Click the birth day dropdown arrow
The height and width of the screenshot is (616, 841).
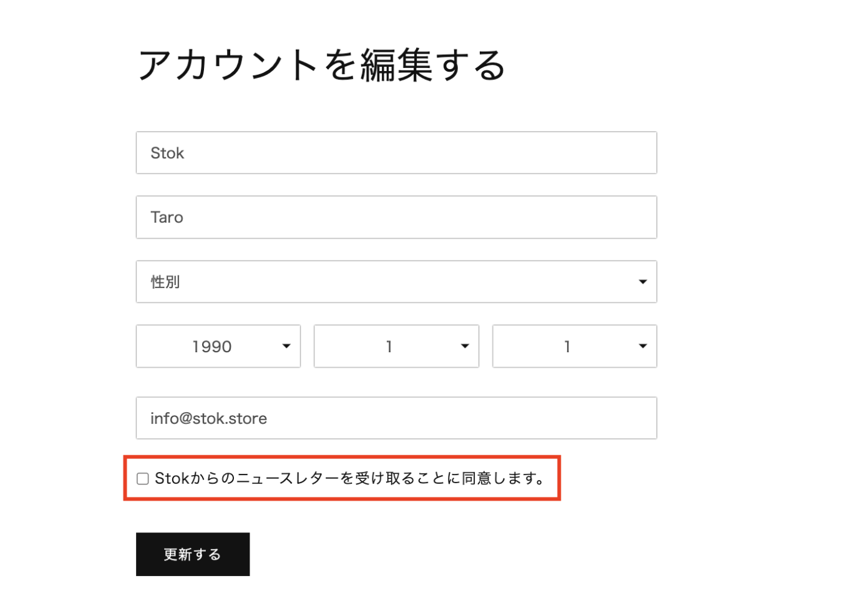[x=643, y=346]
